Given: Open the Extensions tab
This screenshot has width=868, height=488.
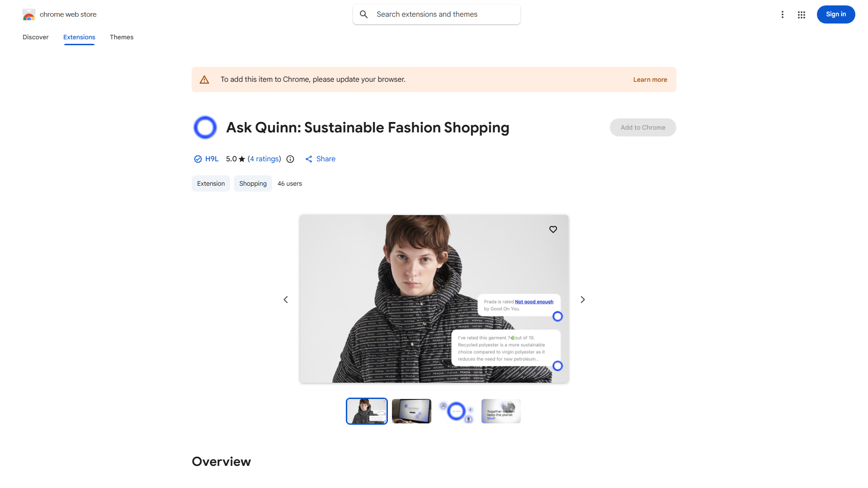Looking at the screenshot, I should pyautogui.click(x=79, y=37).
